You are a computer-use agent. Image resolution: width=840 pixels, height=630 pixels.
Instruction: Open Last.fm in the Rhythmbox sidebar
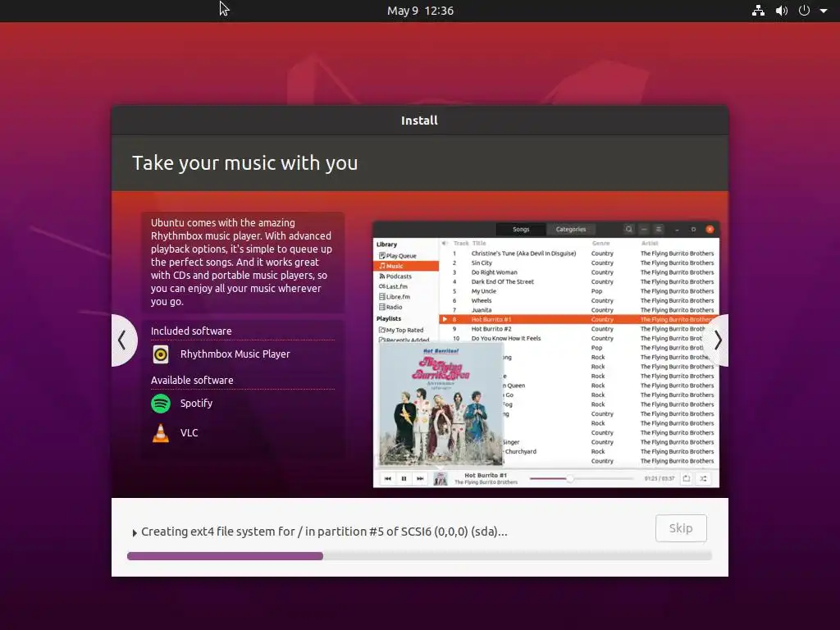coord(393,286)
